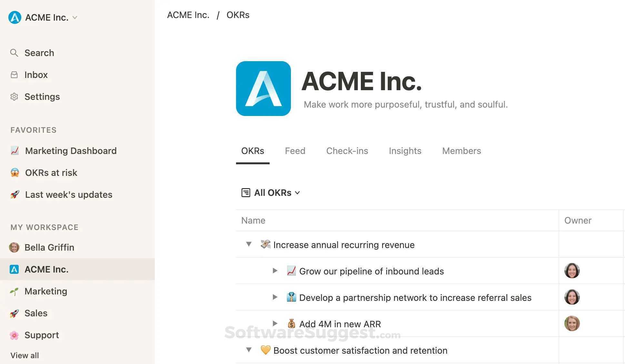Click the Settings gear icon
Image resolution: width=625 pixels, height=364 pixels.
(14, 97)
